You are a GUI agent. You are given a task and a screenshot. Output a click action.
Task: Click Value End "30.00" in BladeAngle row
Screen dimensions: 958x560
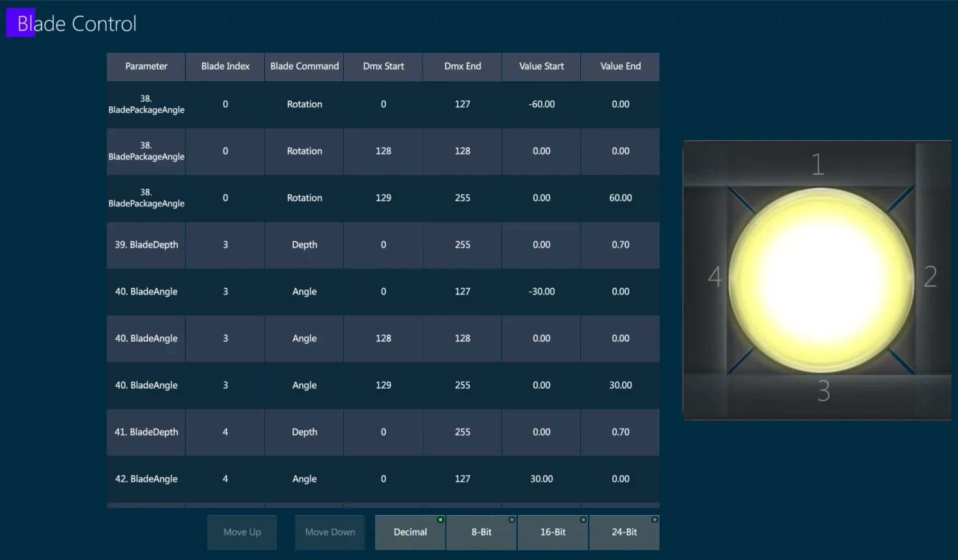point(621,385)
